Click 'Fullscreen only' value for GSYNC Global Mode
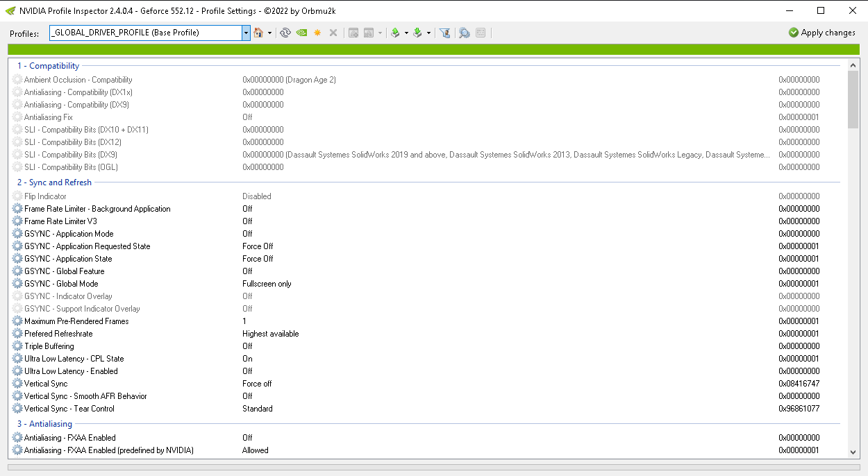The height and width of the screenshot is (476, 868). point(267,284)
